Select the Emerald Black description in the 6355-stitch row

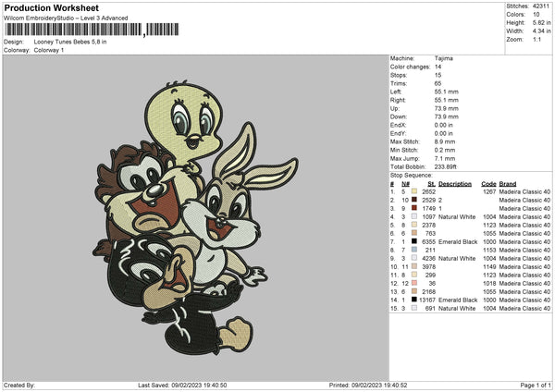coord(458,242)
